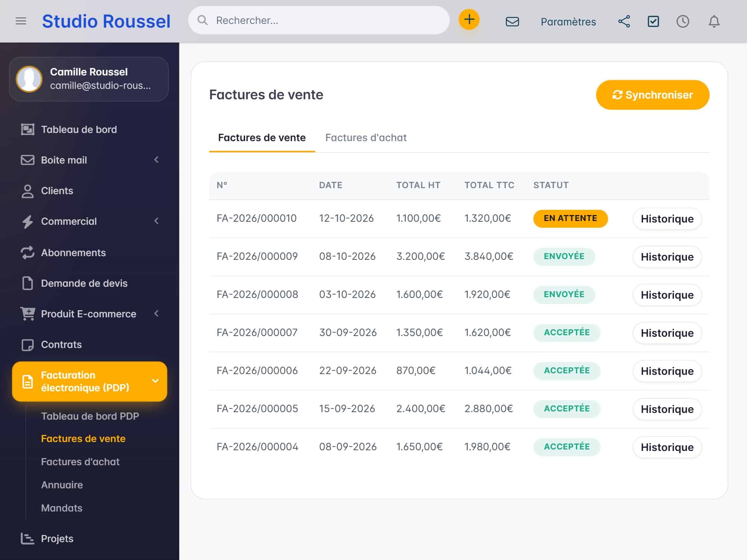The height and width of the screenshot is (560, 747).
Task: Click the share icon in the top bar
Action: pyautogui.click(x=624, y=21)
